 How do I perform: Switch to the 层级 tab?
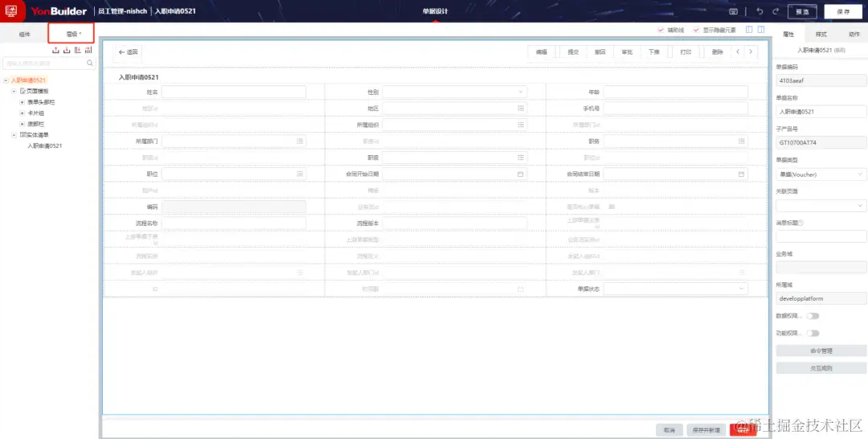[x=72, y=34]
